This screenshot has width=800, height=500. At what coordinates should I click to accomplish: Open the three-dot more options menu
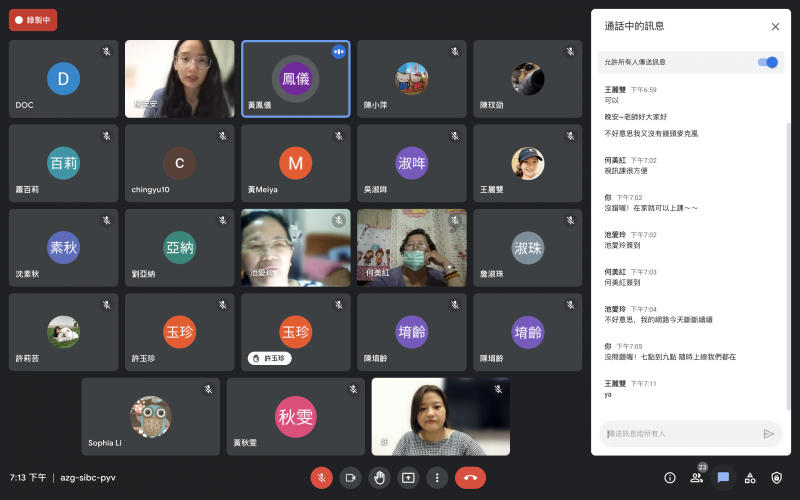point(437,478)
